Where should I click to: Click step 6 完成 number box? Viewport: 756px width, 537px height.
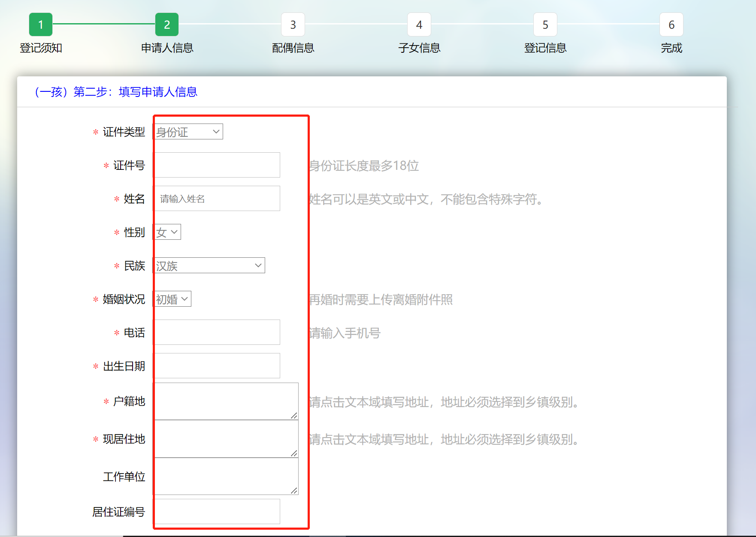click(x=671, y=24)
